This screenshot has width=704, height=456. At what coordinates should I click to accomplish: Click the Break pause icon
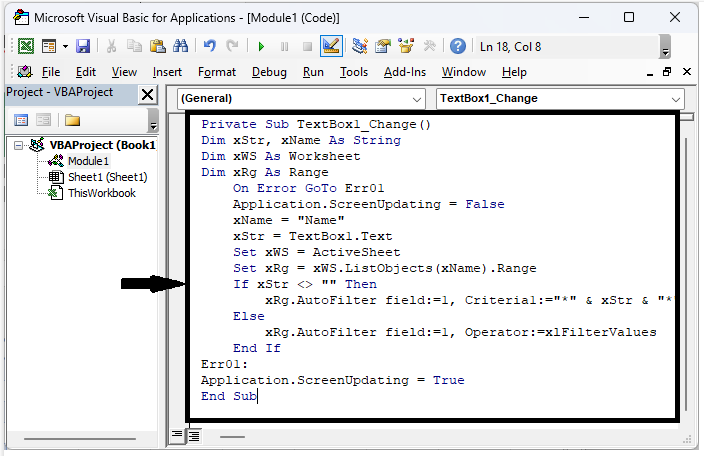coord(285,46)
